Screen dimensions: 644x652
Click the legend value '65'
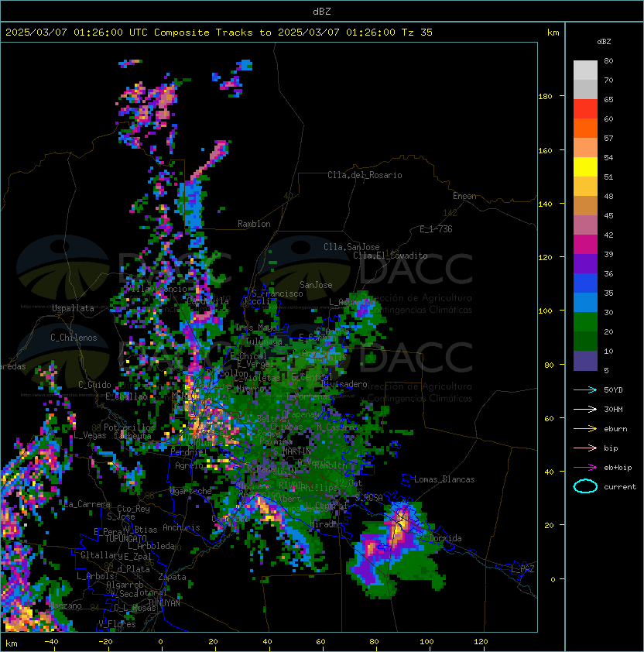click(x=608, y=99)
